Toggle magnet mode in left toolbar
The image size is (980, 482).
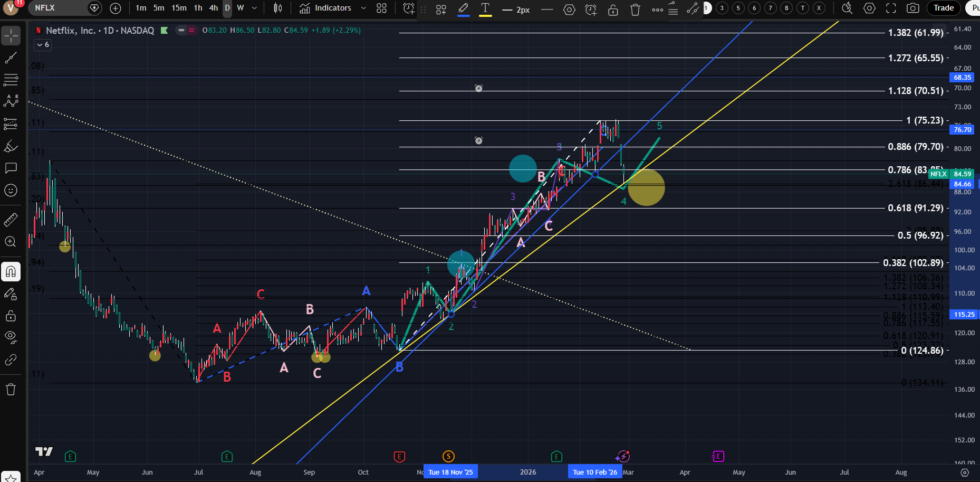pyautogui.click(x=11, y=272)
